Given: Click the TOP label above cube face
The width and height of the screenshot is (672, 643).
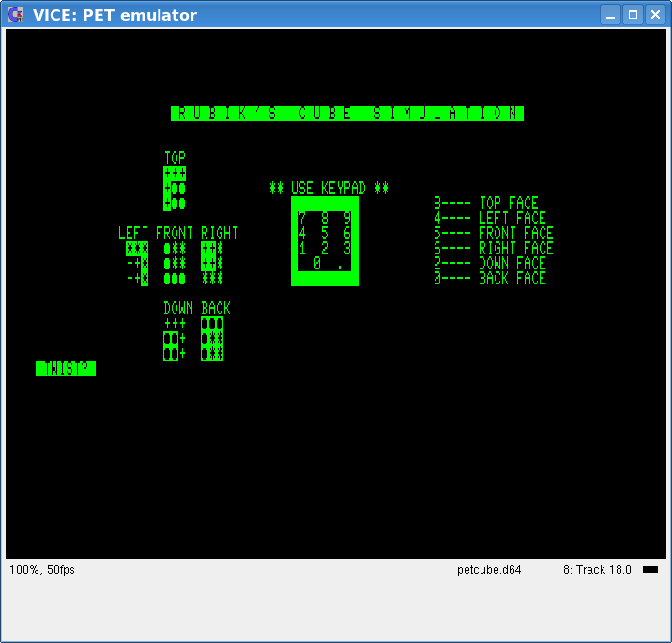Looking at the screenshot, I should coord(175,159).
